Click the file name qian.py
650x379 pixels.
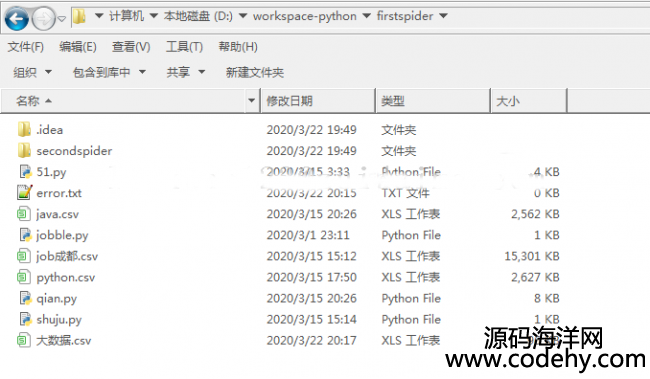click(x=56, y=299)
